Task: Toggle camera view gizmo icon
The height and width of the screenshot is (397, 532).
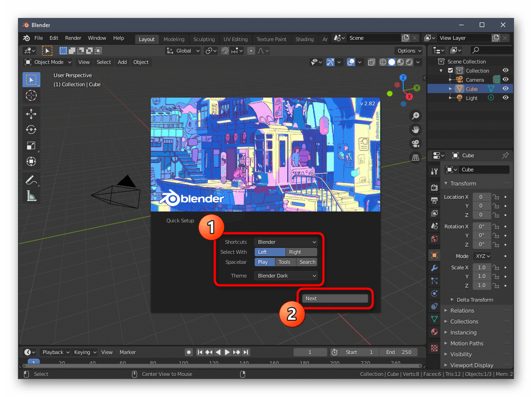Action: [416, 144]
